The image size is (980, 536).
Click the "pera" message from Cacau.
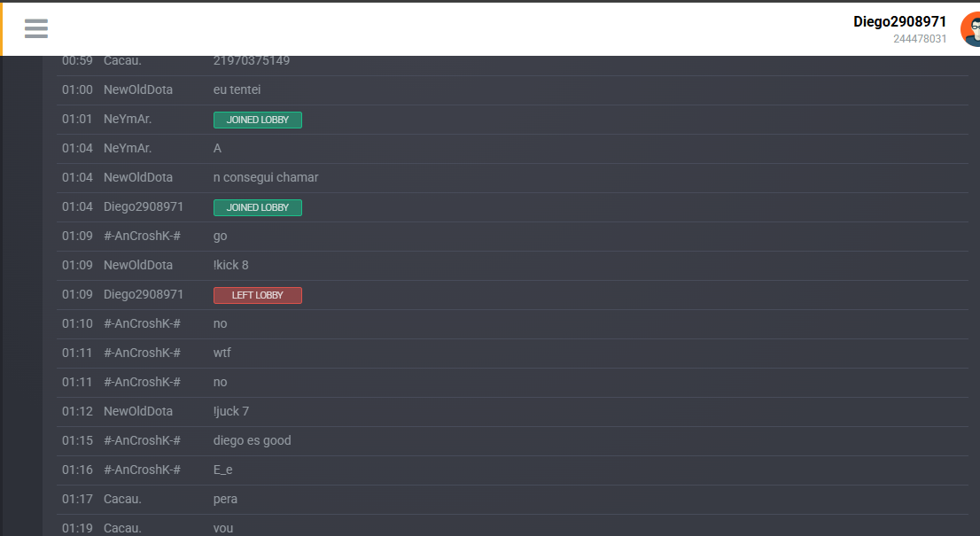[225, 499]
